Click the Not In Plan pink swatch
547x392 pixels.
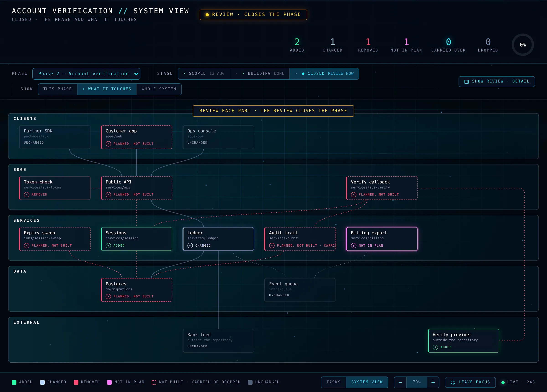(x=109, y=382)
